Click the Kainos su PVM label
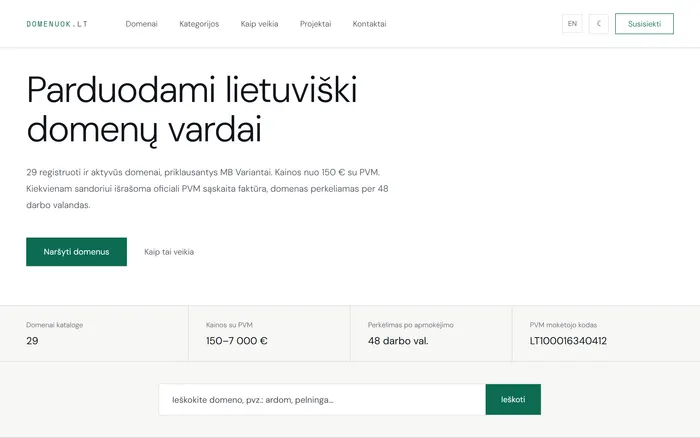700x438 pixels. coord(229,325)
